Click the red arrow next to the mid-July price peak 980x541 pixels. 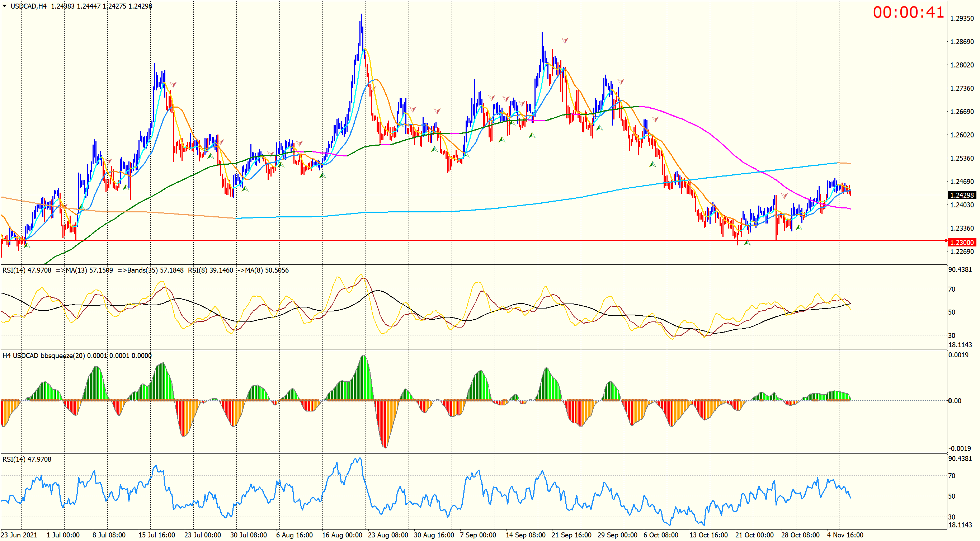point(173,84)
